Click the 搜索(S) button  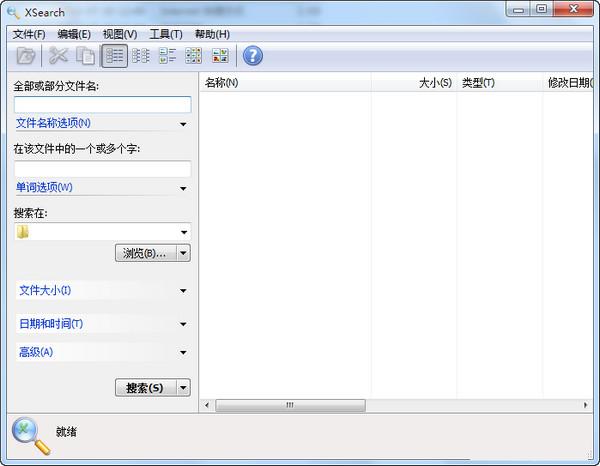click(146, 388)
